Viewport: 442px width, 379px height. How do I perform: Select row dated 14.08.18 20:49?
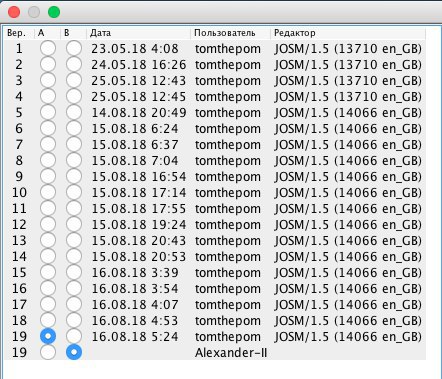tap(215, 112)
